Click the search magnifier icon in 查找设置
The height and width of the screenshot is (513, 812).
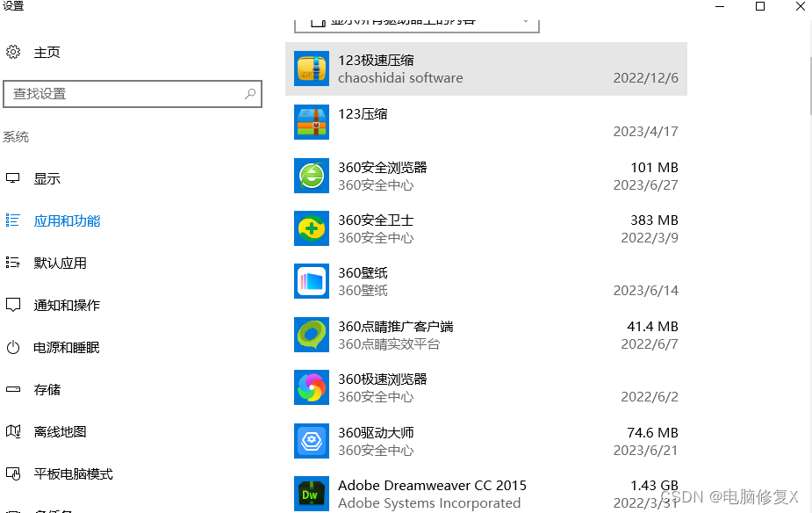tap(250, 94)
